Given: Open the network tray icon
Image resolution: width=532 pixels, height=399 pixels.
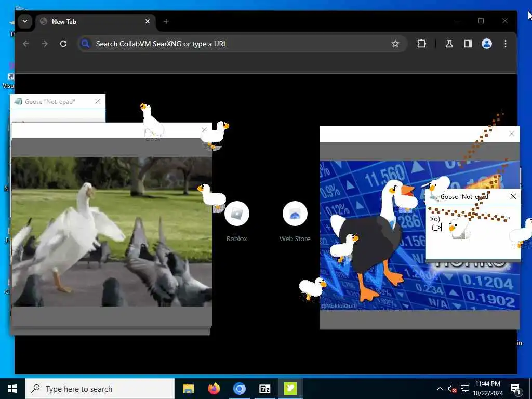Looking at the screenshot, I should [465, 389].
